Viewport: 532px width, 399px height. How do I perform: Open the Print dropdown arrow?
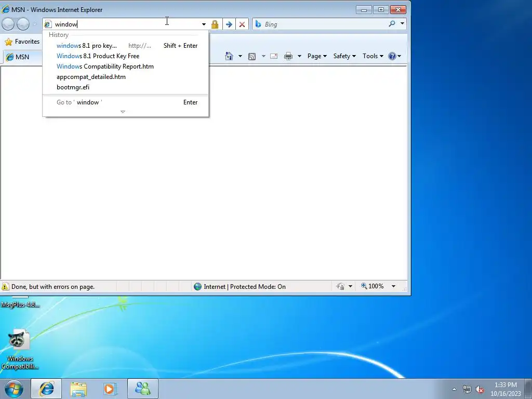299,56
